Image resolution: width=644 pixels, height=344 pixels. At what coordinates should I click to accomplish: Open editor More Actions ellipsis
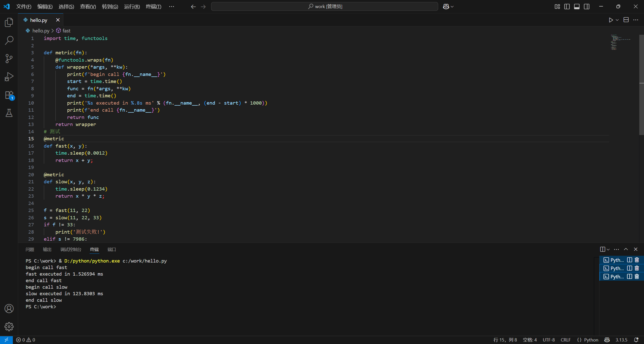tap(636, 20)
